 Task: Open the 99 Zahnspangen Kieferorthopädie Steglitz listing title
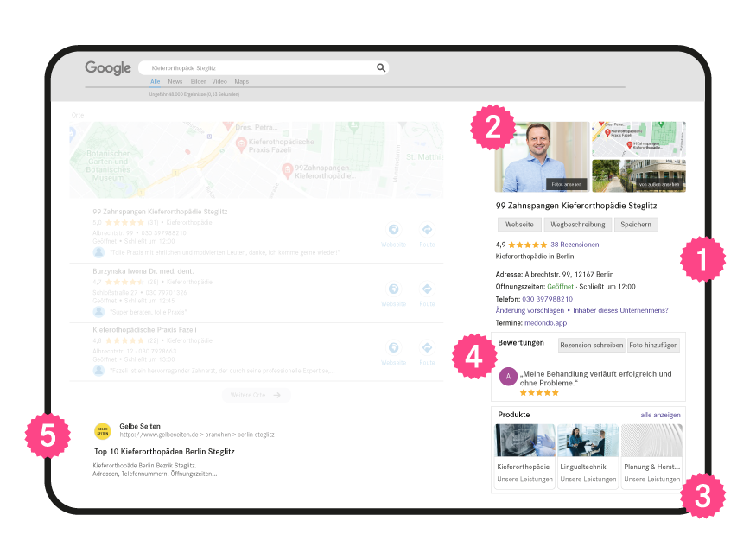coord(160,212)
